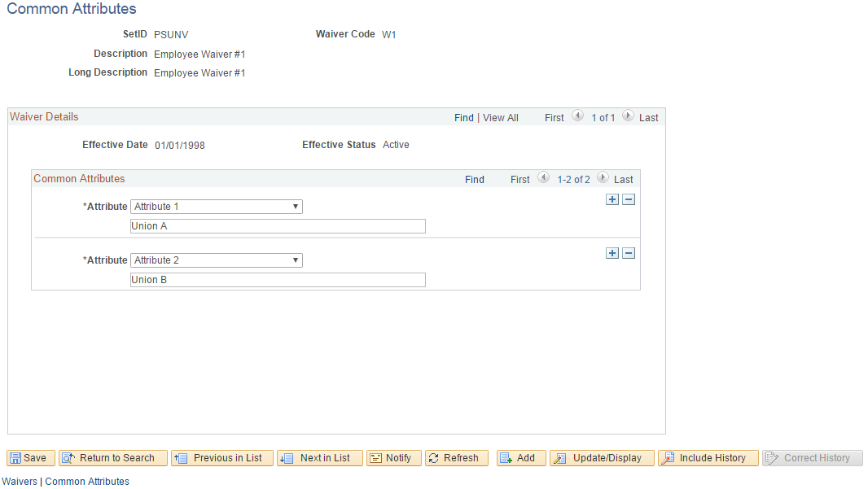
Task: Open the Attribute 2 dropdown
Action: [x=217, y=260]
